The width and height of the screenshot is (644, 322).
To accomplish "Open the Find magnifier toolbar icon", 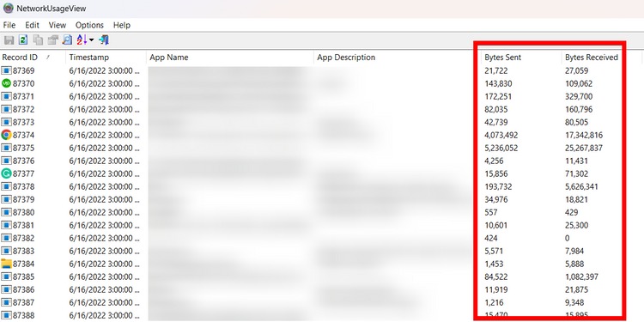I will pos(67,40).
